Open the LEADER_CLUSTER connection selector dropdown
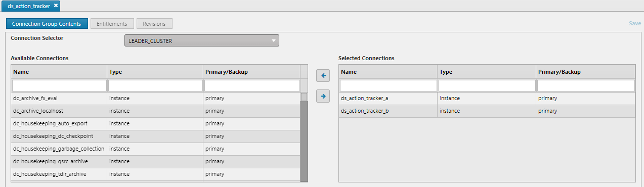Screen dimensions: 644x187 click(x=202, y=40)
